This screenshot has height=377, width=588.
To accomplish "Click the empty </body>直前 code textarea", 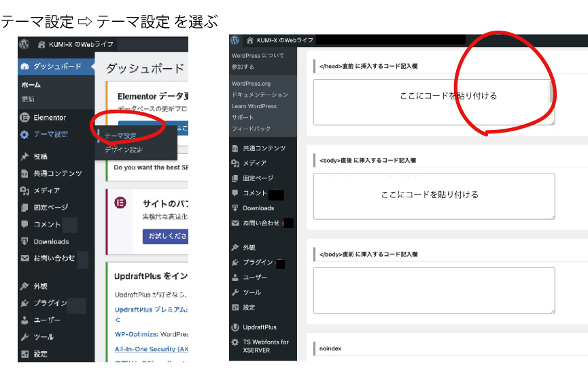I will point(434,291).
